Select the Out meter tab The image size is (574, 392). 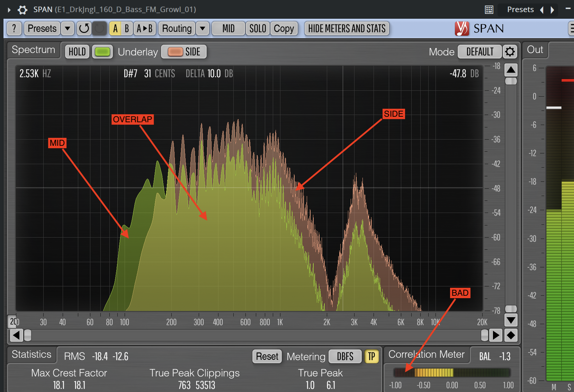[x=535, y=50]
